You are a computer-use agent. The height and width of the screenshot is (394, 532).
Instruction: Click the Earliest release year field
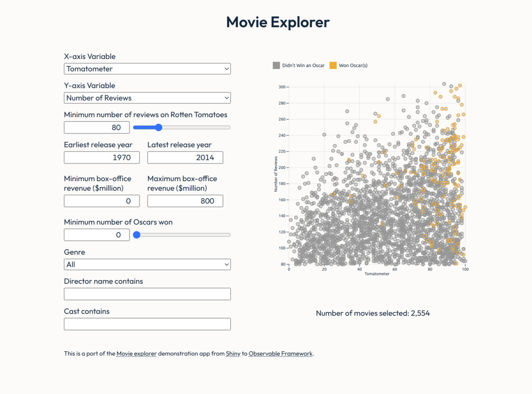(x=102, y=157)
